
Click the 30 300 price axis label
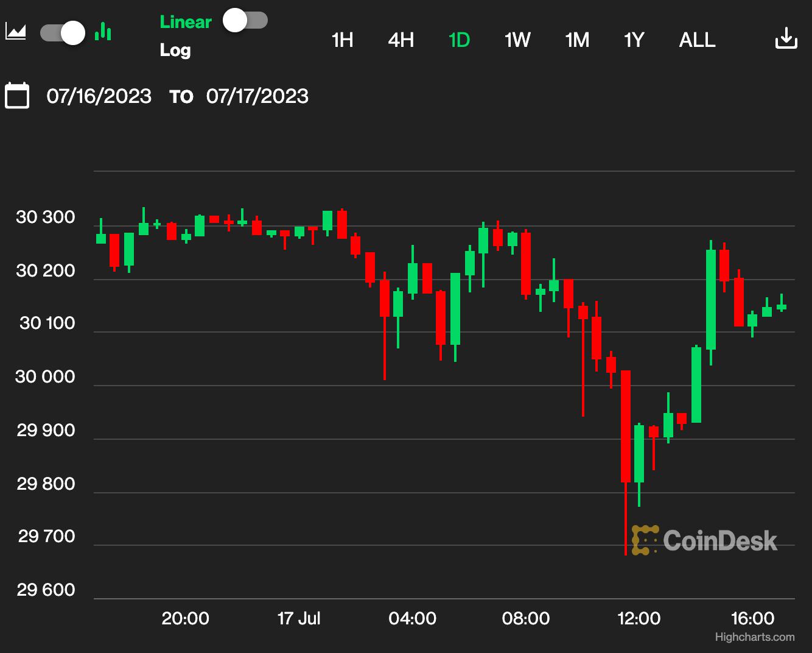point(46,217)
